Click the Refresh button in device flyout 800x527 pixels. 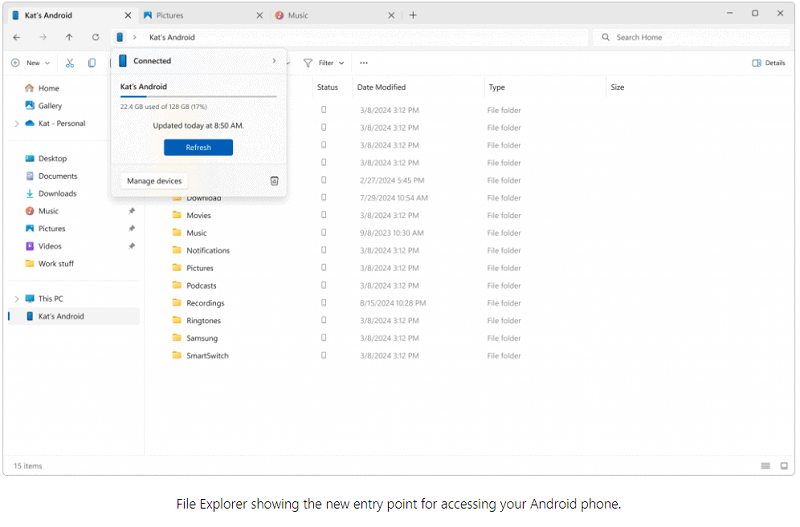click(198, 147)
